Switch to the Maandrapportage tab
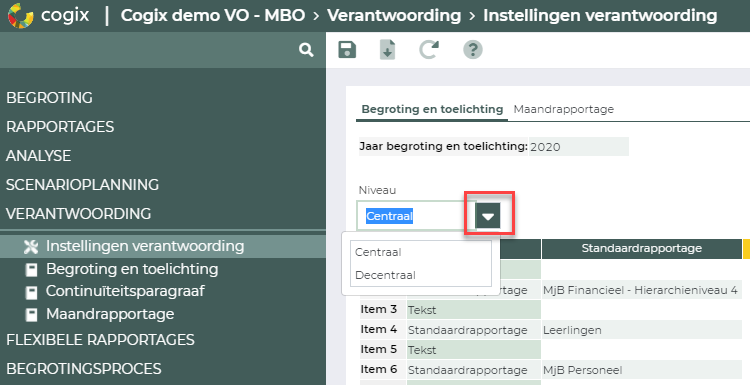 [x=563, y=109]
